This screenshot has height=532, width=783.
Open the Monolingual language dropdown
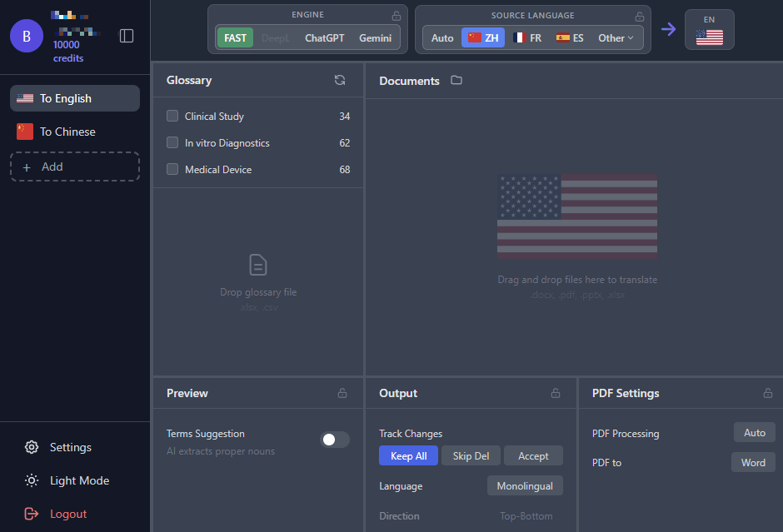(x=525, y=485)
